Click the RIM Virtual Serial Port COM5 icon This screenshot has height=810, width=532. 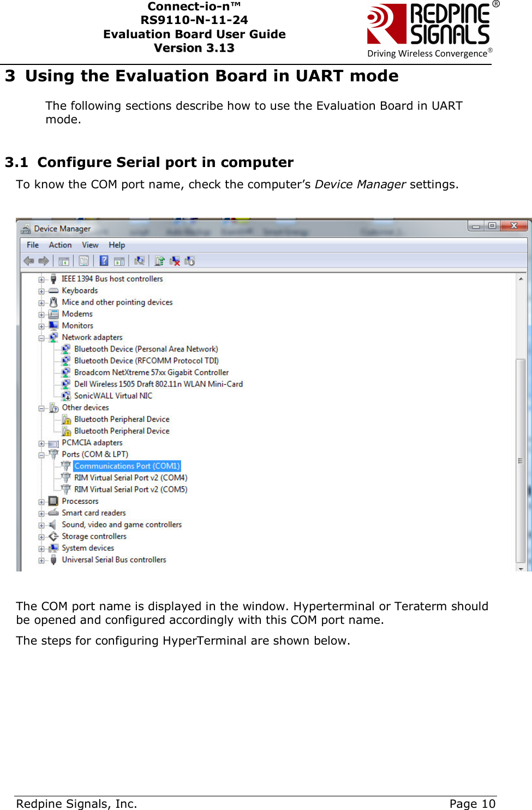click(66, 489)
